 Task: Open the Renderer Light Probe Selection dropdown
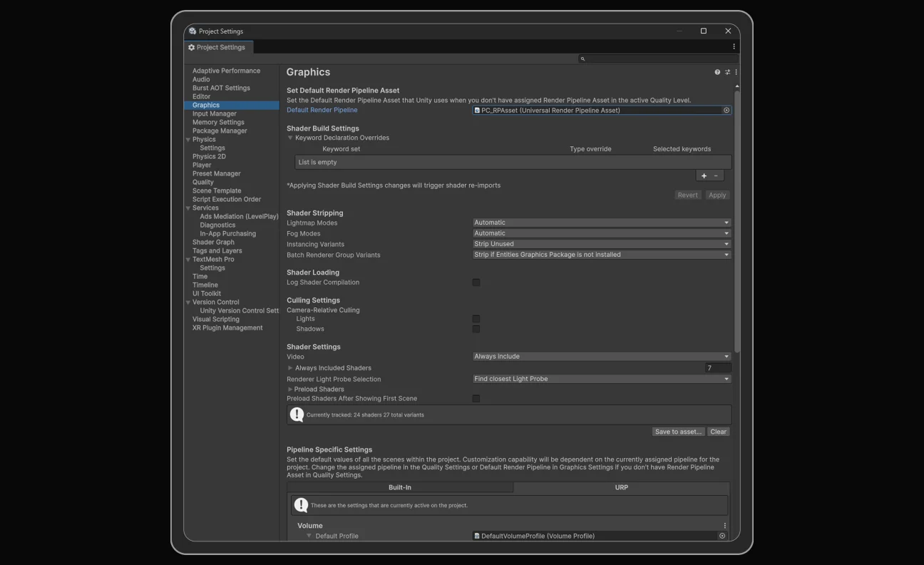coord(602,379)
